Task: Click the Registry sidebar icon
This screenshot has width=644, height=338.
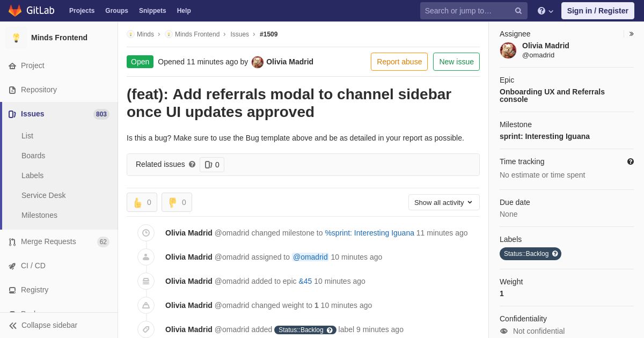Action: [x=12, y=290]
